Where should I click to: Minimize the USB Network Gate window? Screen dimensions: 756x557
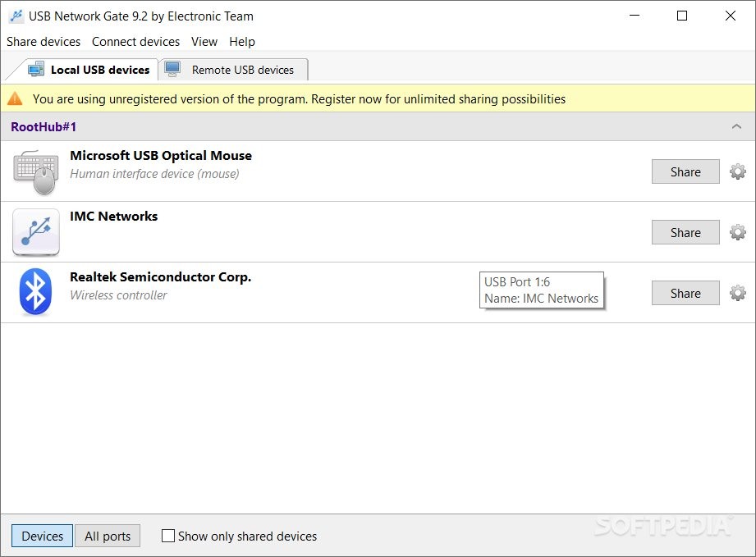[x=635, y=16]
